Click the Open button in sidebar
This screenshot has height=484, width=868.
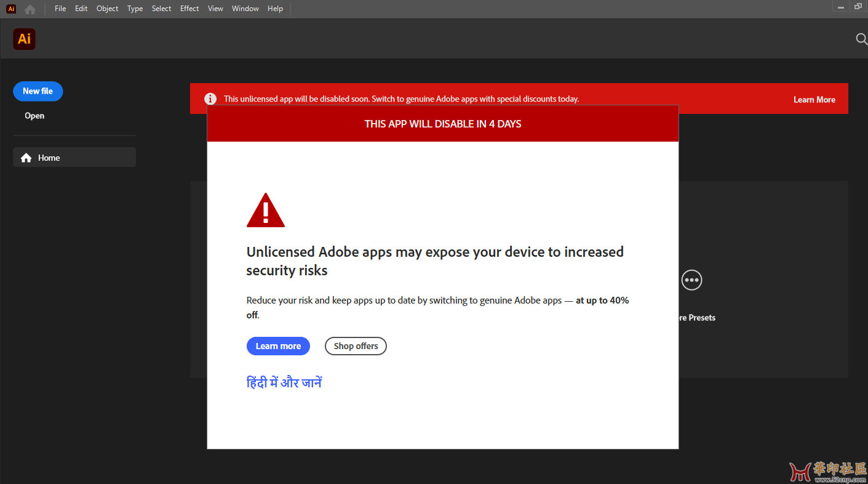[x=34, y=116]
